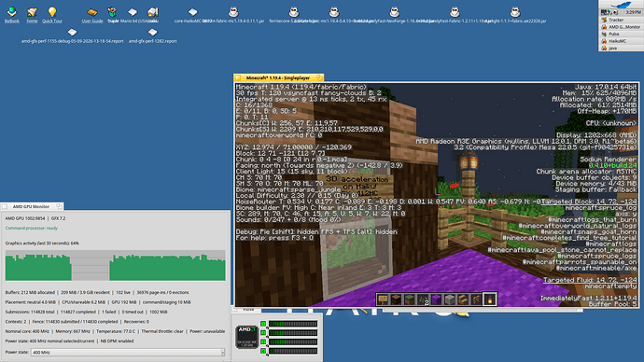Toggle CPU 4 button in Pulse

pyautogui.click(x=263, y=351)
